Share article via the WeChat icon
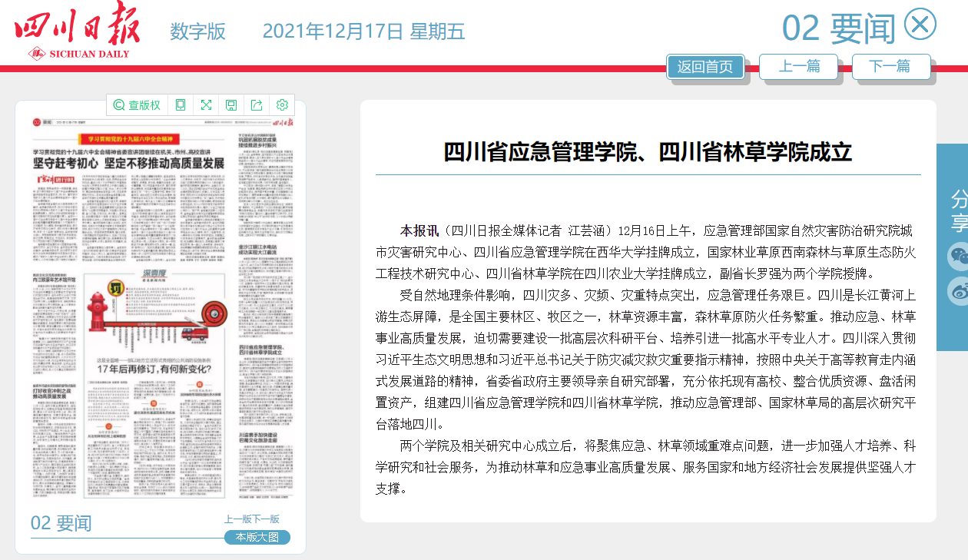968x560 pixels. [x=958, y=257]
